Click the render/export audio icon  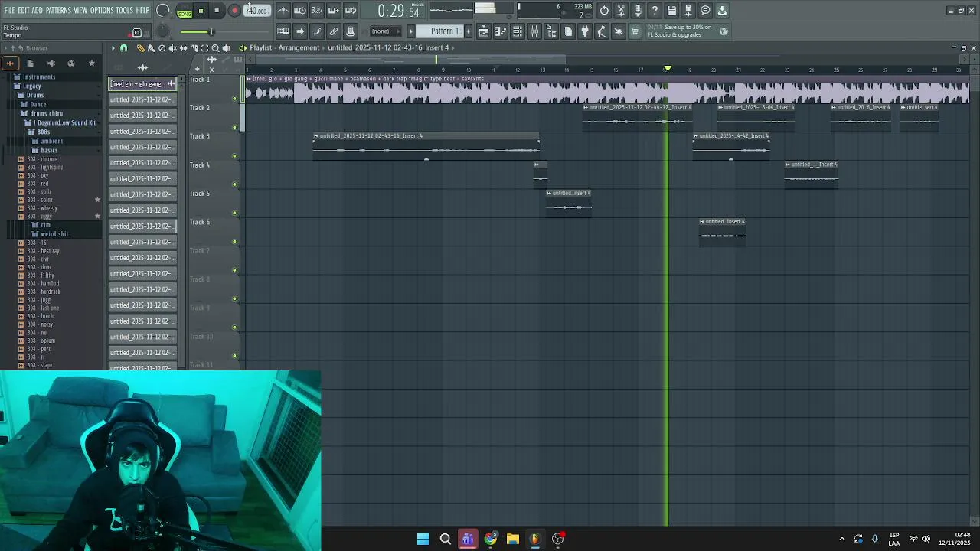(688, 11)
